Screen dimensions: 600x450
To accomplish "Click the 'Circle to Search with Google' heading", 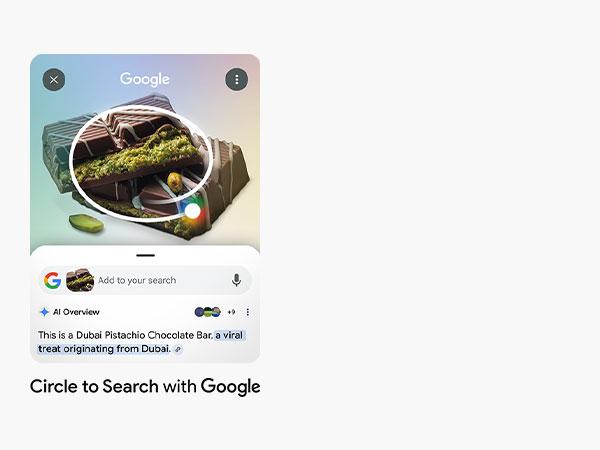I will (145, 386).
